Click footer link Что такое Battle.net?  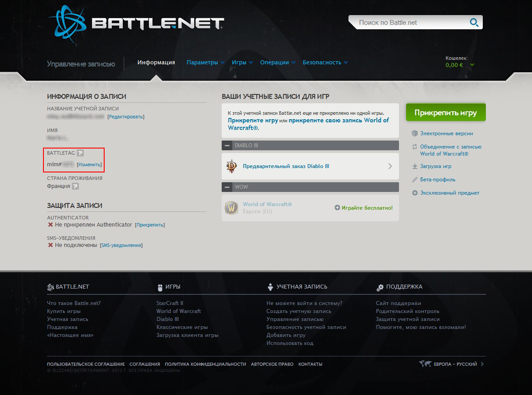[x=74, y=303]
